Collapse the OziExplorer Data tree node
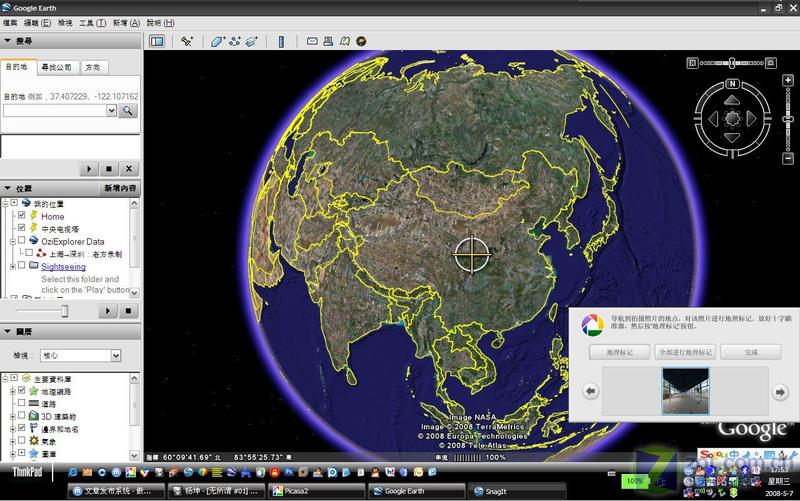Image resolution: width=800 pixels, height=501 pixels. (13, 241)
